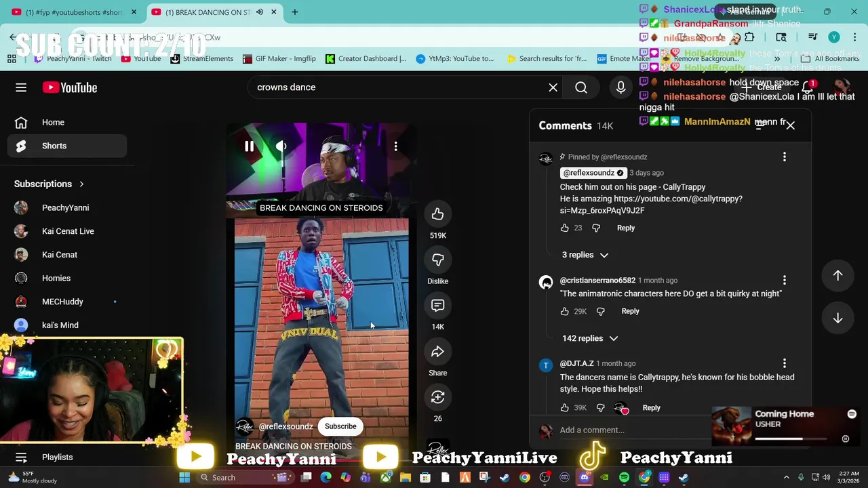
Task: Close the comments panel
Action: point(791,125)
